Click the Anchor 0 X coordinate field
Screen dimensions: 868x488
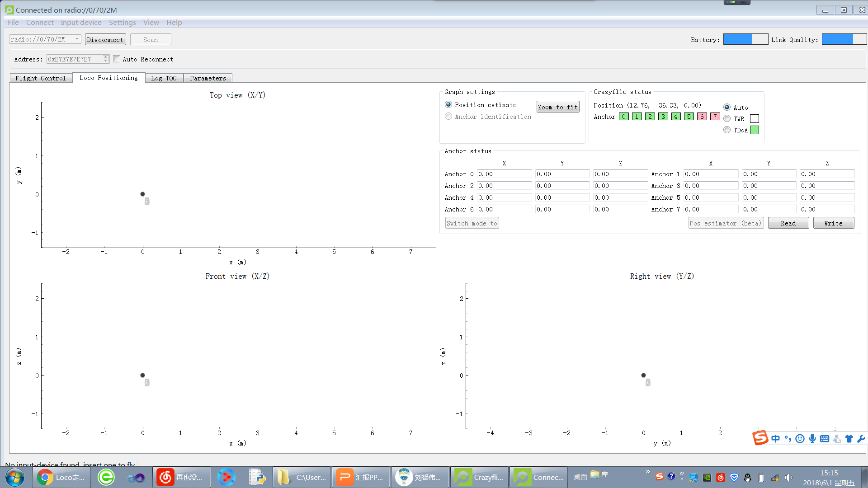[504, 174]
